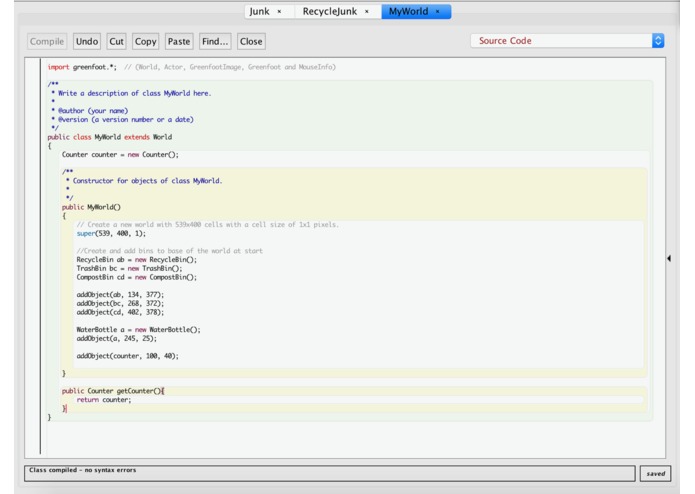Click the Copy button

pyautogui.click(x=145, y=41)
